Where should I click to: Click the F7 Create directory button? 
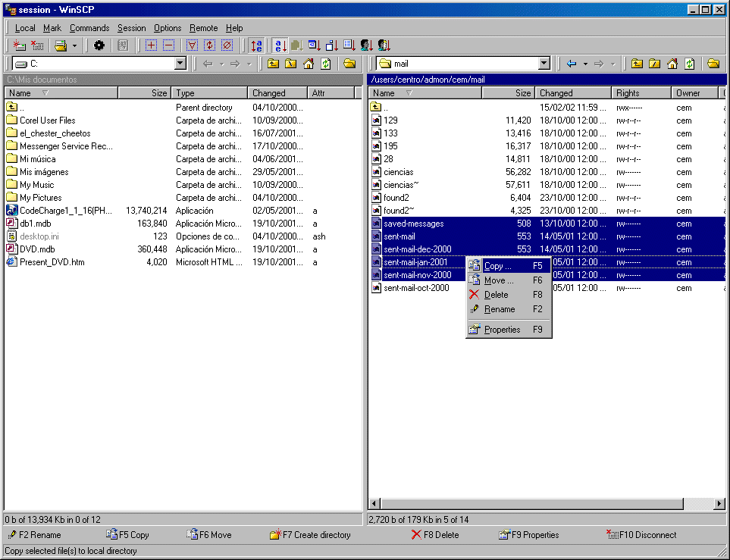pyautogui.click(x=310, y=535)
